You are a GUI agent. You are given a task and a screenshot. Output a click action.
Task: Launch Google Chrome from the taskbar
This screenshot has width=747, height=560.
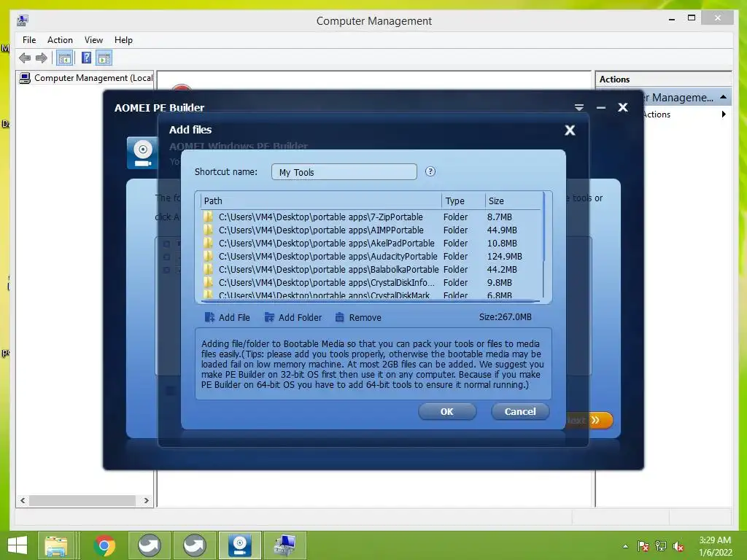[x=104, y=545]
